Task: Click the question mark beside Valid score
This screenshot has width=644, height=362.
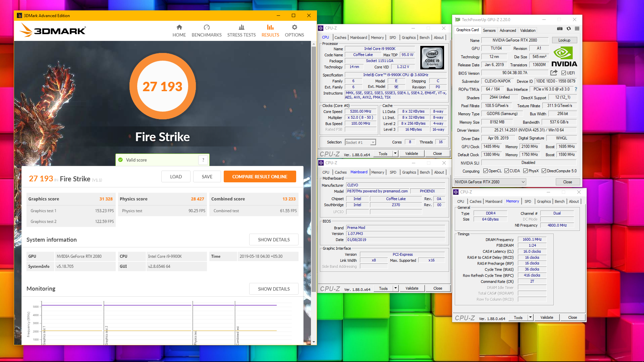Action: pos(203,160)
